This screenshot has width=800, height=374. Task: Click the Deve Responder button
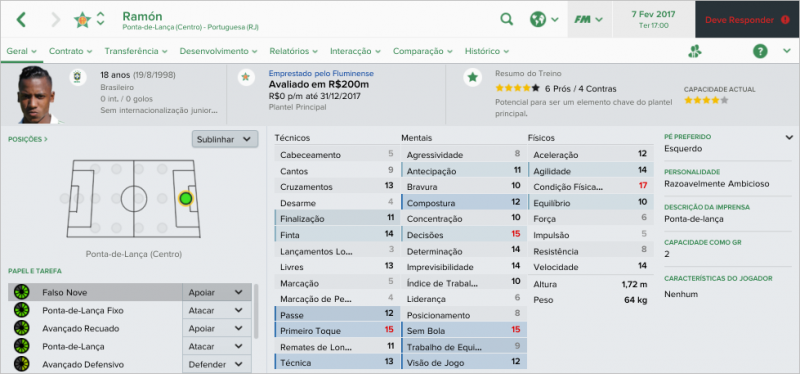pyautogui.click(x=747, y=19)
